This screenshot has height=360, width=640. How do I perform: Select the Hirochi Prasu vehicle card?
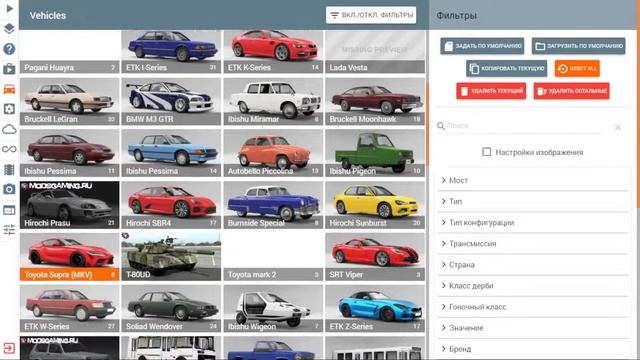[x=69, y=205]
